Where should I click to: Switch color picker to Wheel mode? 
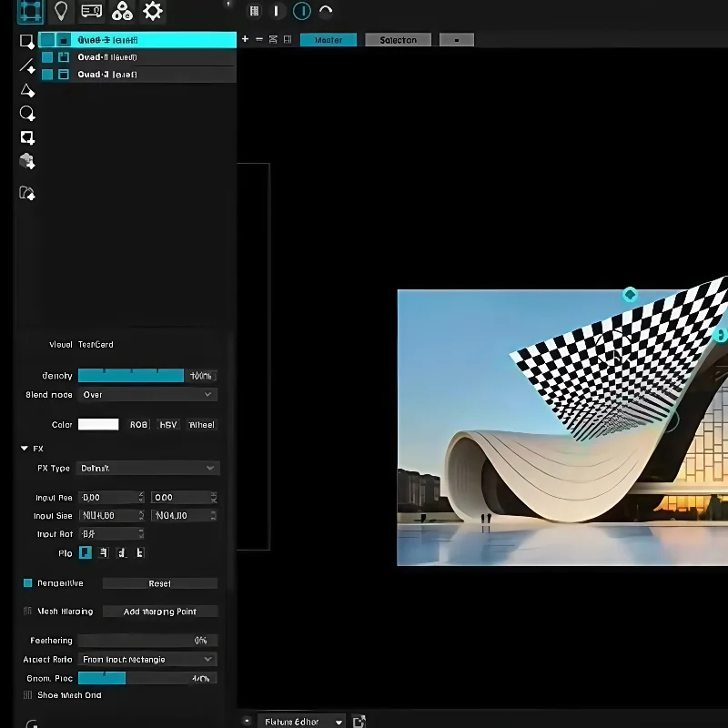pyautogui.click(x=201, y=424)
